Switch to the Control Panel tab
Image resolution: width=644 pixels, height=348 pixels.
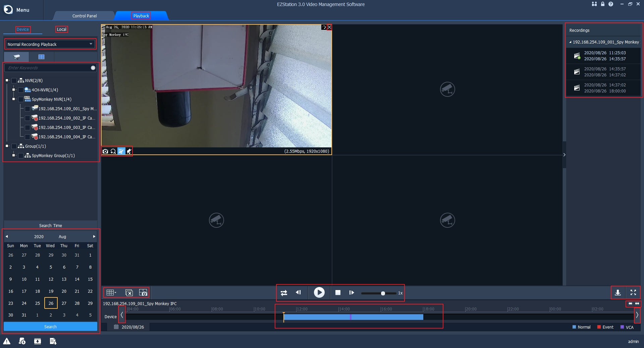85,16
